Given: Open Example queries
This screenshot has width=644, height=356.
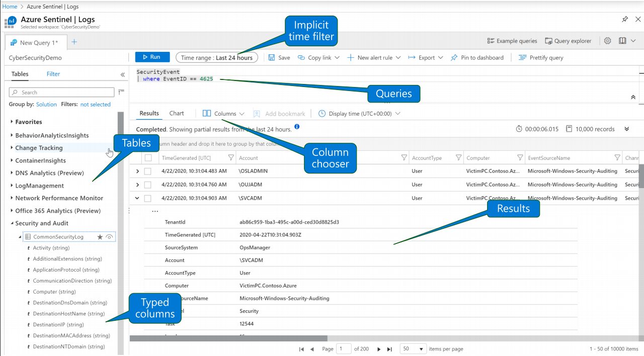Looking at the screenshot, I should (x=512, y=41).
